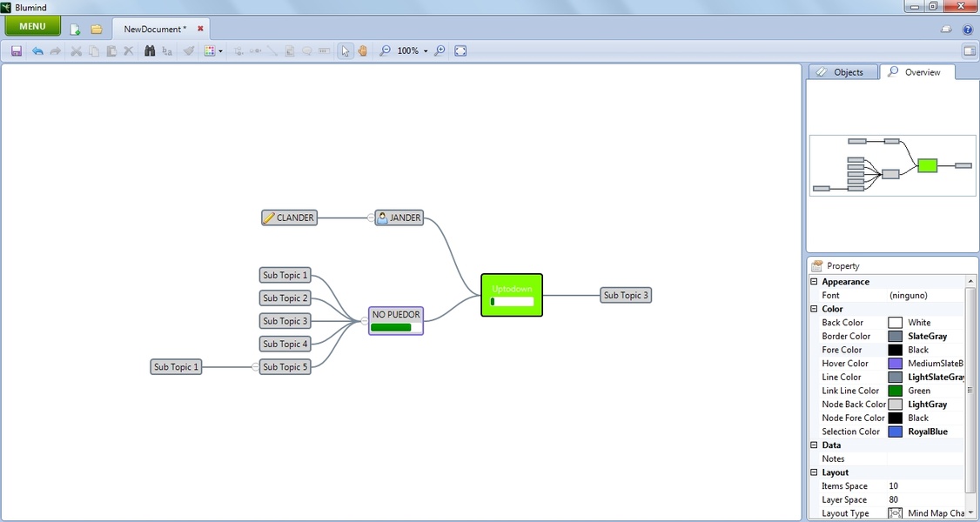Click the Save document icon
This screenshot has width=980, height=522.
coord(17,51)
